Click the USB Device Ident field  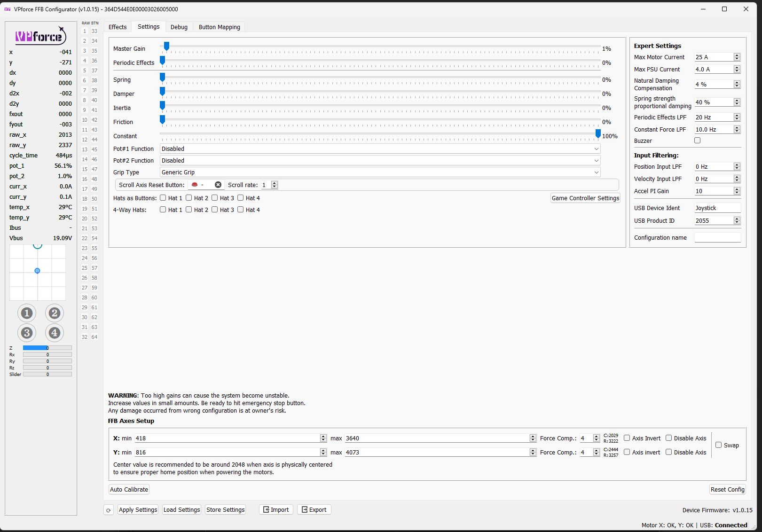click(717, 208)
